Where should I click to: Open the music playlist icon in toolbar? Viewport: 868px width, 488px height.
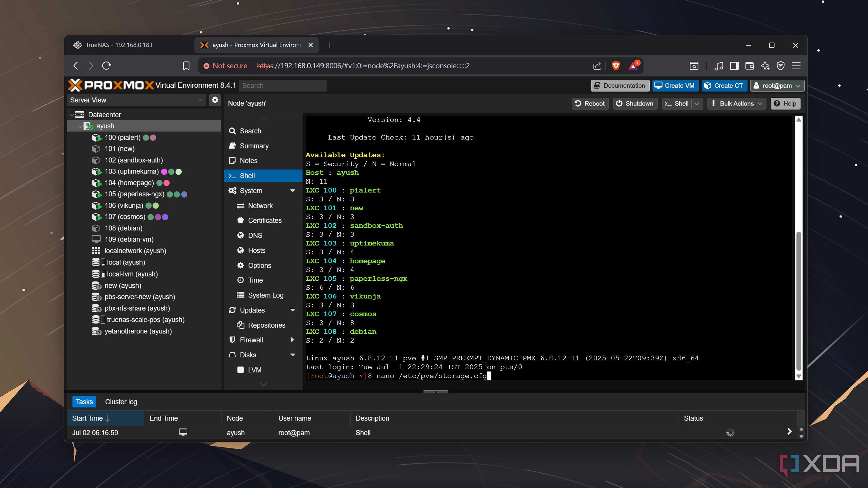(718, 66)
